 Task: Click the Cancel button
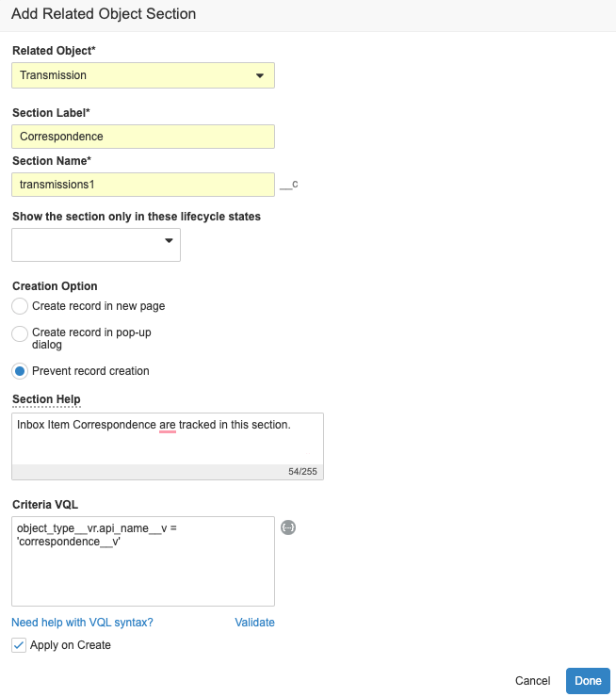click(x=532, y=681)
